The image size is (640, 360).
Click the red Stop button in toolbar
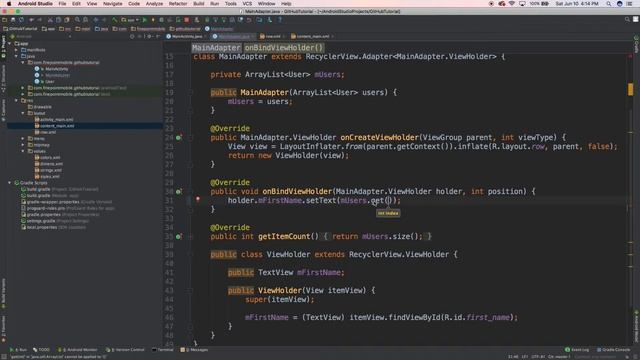point(187,20)
